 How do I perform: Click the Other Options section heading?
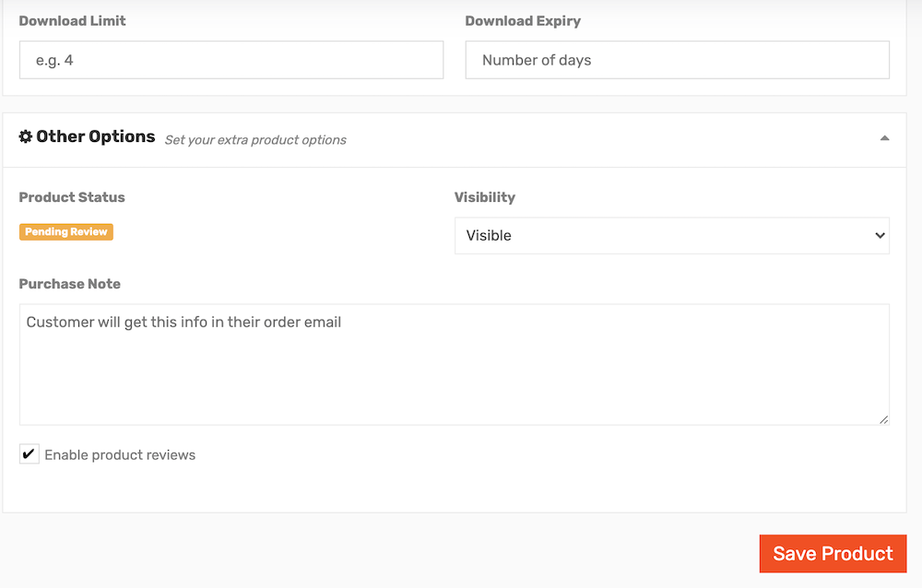[96, 136]
